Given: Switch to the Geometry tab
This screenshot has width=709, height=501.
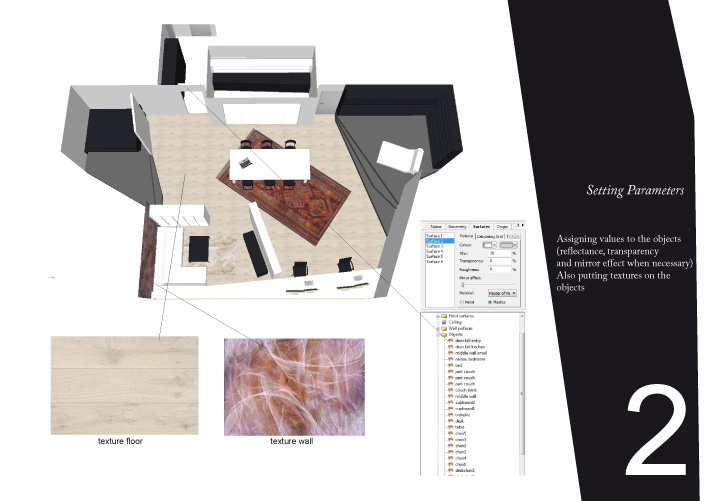Looking at the screenshot, I should (x=457, y=227).
